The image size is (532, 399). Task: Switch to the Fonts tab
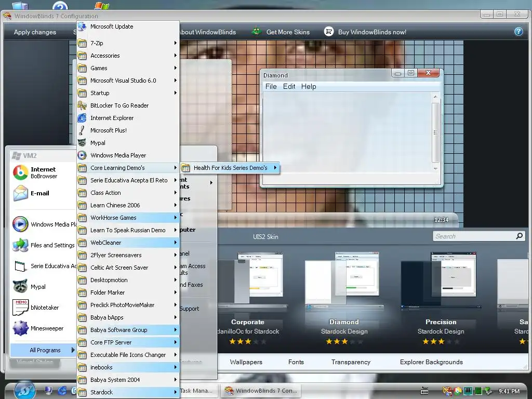click(296, 362)
